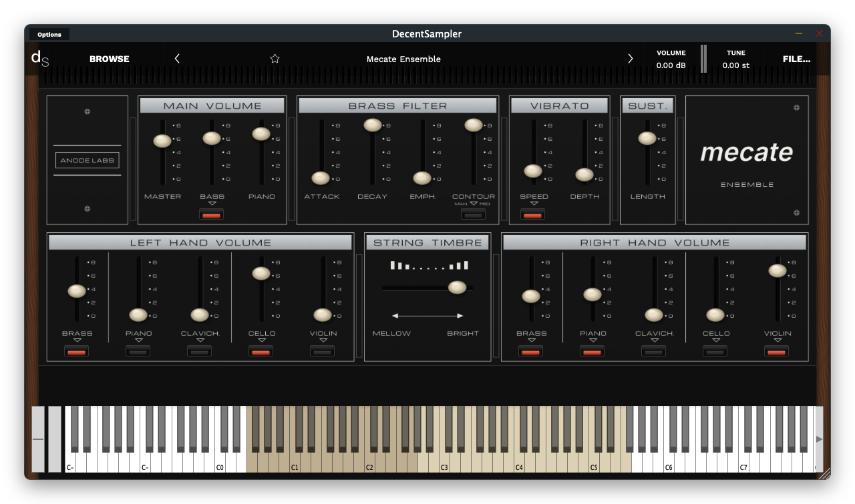The width and height of the screenshot is (855, 504).
Task: Click the Sustain Length slider knob
Action: (x=647, y=138)
